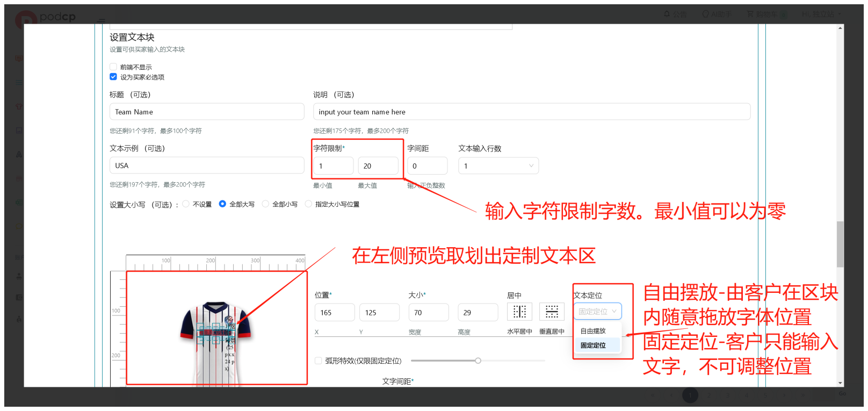This screenshot has width=868, height=411.
Task: Click the 水平居中 horizontal center icon
Action: tap(519, 312)
